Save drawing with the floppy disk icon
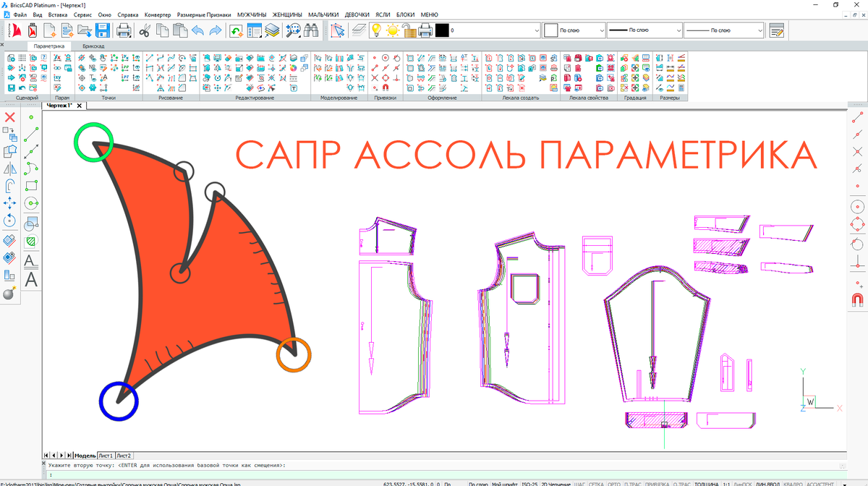This screenshot has height=486, width=868. (102, 30)
